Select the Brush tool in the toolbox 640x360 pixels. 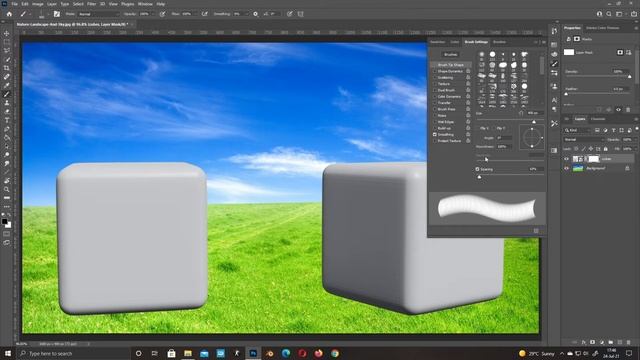click(x=7, y=94)
